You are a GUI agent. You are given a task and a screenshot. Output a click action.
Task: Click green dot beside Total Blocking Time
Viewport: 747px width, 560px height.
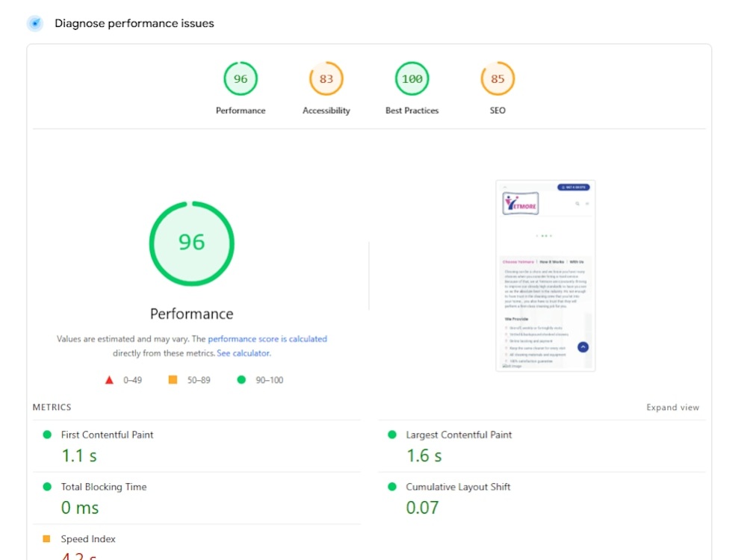coord(47,487)
